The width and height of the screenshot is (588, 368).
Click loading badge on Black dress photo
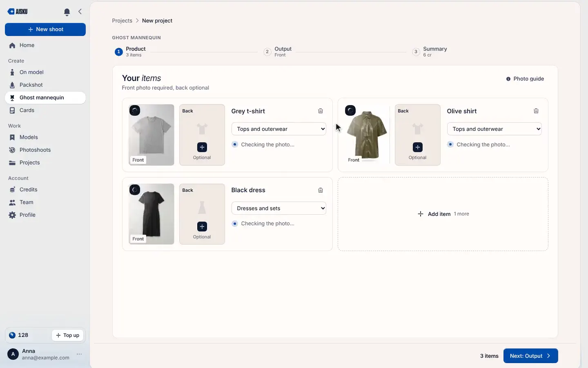tap(135, 190)
